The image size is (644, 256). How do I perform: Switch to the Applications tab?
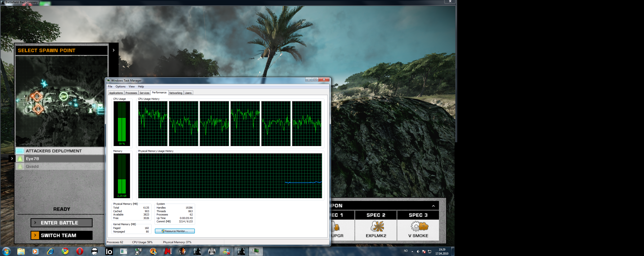click(x=116, y=93)
